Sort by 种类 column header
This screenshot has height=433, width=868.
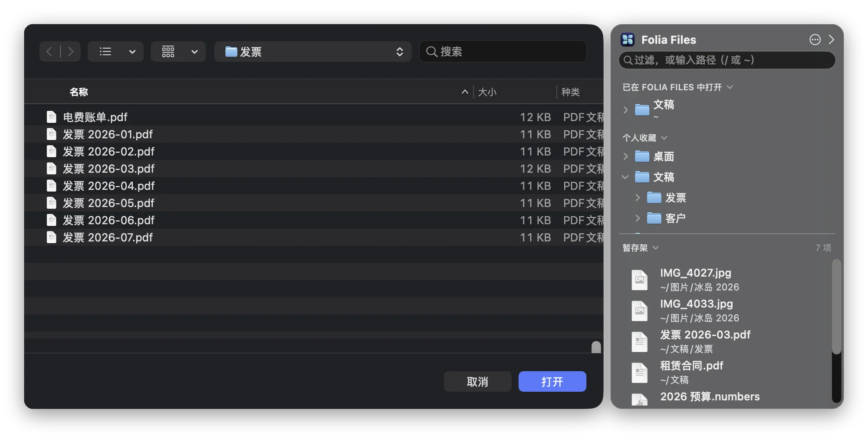click(x=570, y=92)
